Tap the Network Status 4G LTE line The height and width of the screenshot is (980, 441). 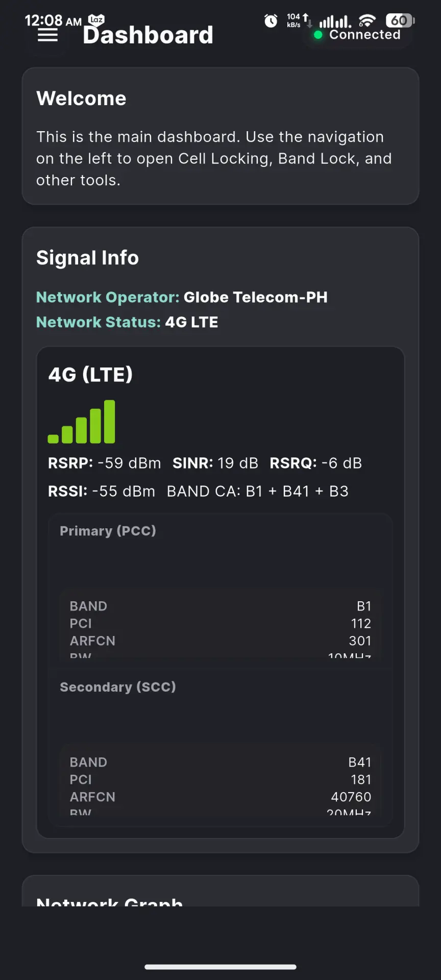click(127, 322)
